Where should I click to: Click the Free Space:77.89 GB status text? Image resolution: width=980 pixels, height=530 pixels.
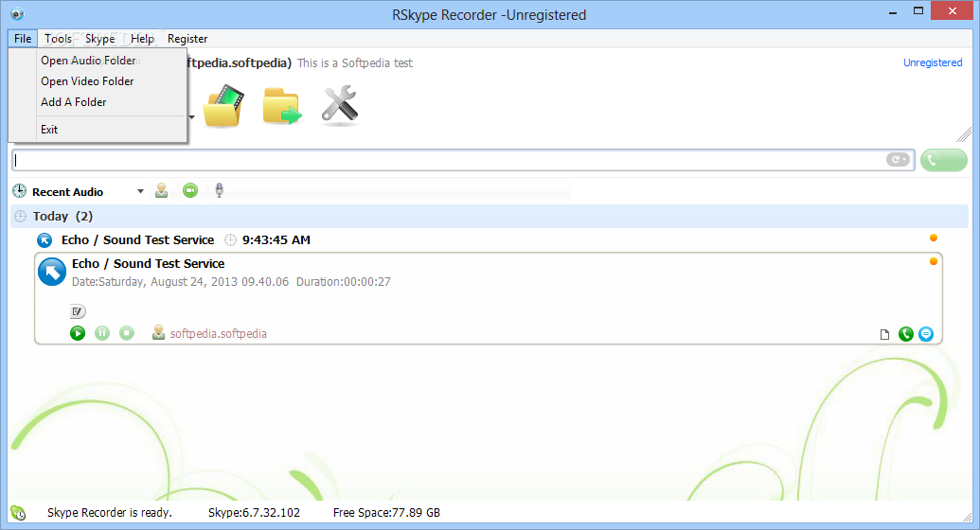tap(386, 513)
